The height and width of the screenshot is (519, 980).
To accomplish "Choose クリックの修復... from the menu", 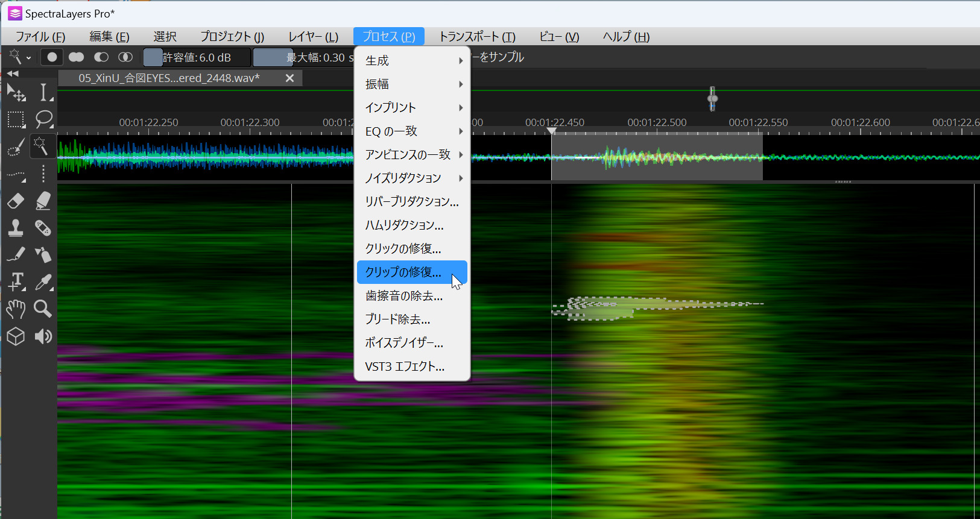I will [412, 248].
